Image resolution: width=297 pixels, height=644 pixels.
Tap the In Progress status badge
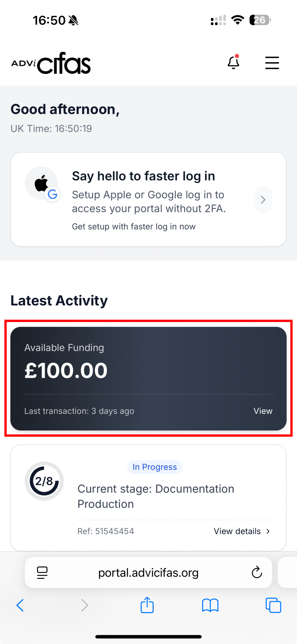point(155,467)
